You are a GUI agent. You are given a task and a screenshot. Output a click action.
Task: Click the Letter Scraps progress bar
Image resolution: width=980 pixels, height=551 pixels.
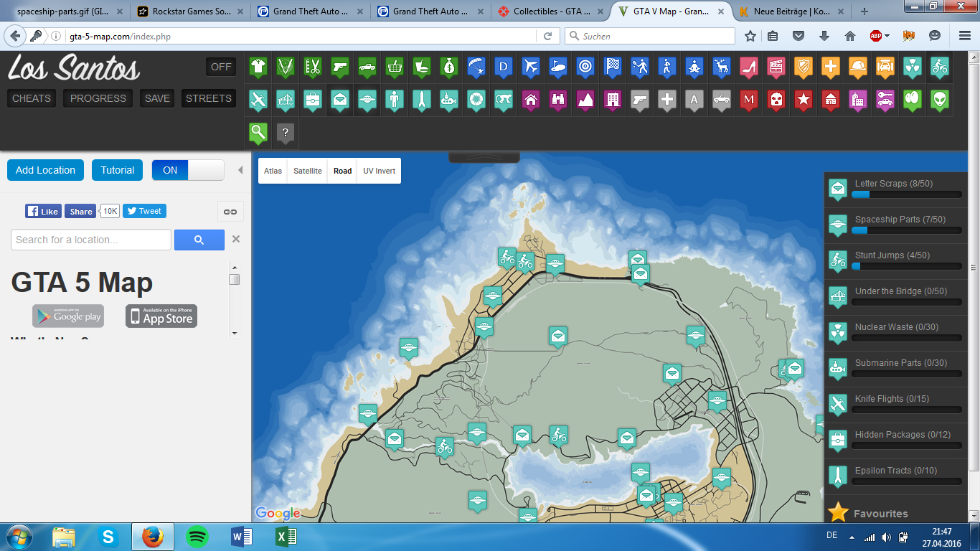907,194
